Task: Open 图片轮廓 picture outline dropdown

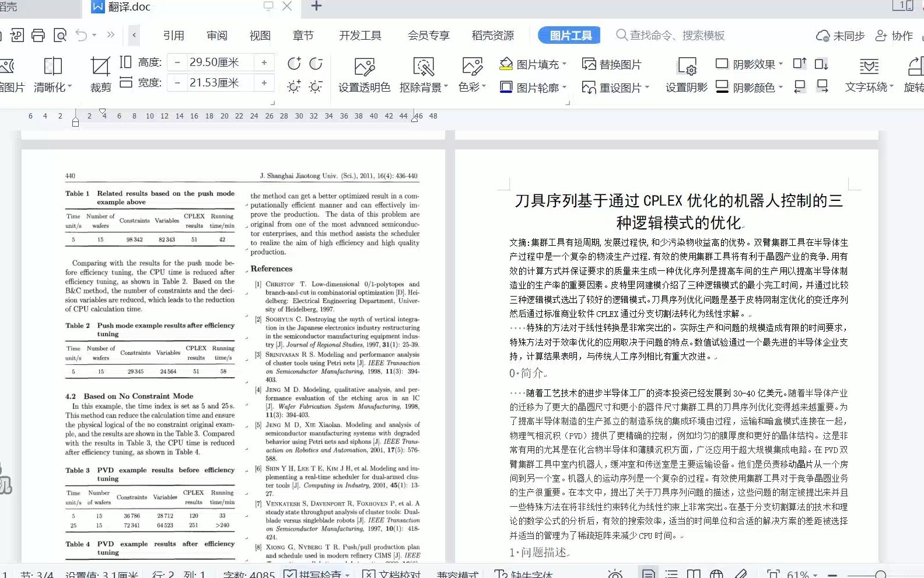Action: [x=564, y=87]
